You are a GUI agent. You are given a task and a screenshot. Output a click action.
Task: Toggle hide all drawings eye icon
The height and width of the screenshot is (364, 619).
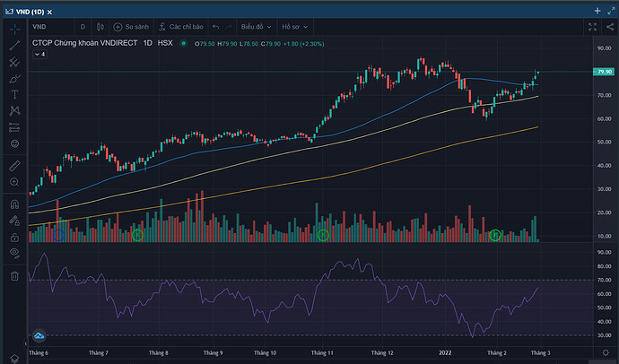[14, 253]
